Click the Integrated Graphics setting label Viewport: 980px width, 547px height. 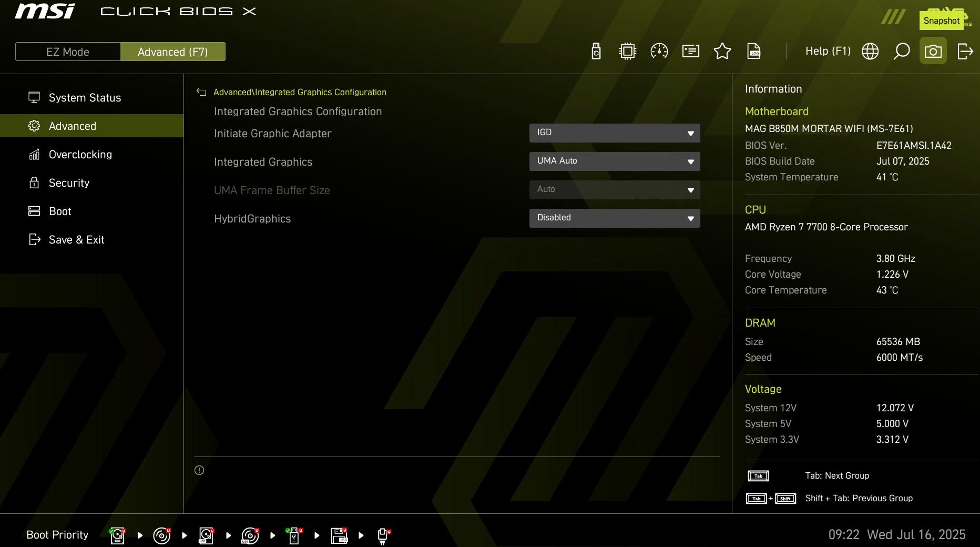pyautogui.click(x=263, y=162)
